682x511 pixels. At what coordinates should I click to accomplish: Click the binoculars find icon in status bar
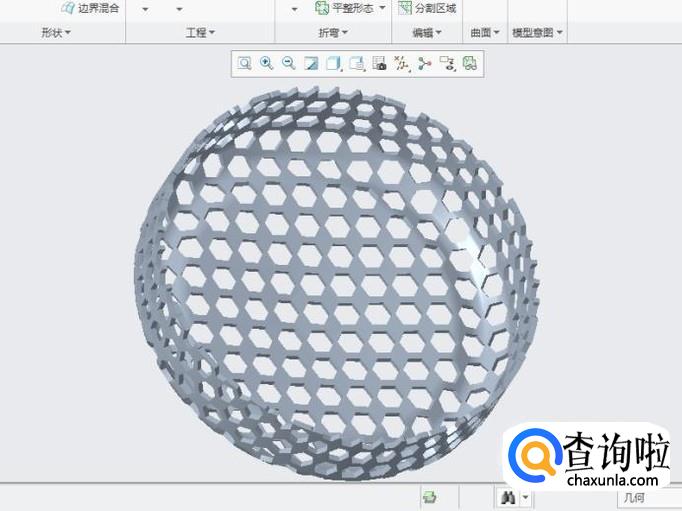click(507, 496)
